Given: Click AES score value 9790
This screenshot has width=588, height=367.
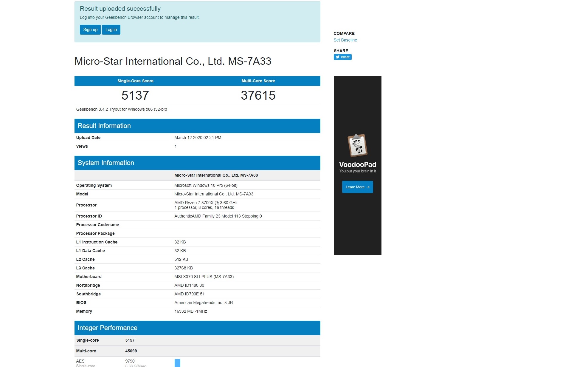Looking at the screenshot, I should click(130, 361).
